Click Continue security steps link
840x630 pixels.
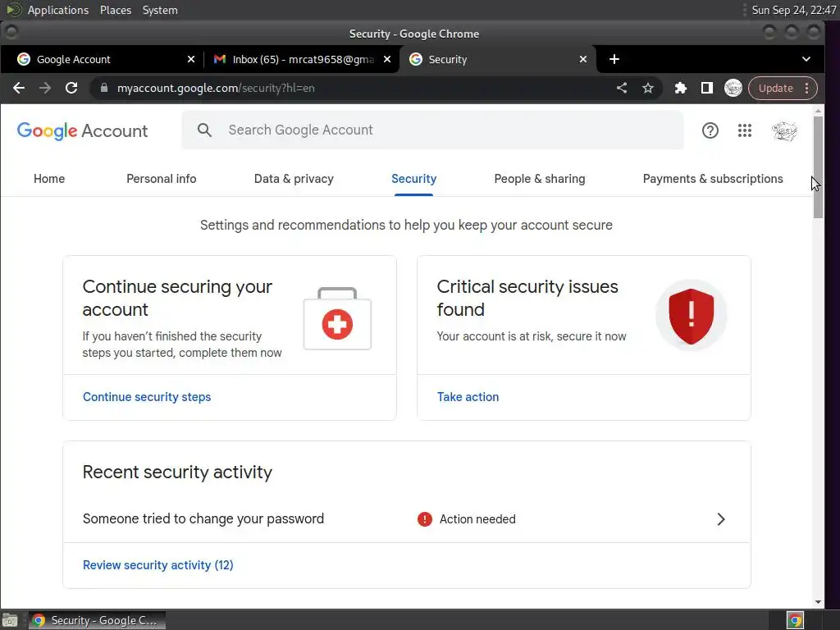147,397
